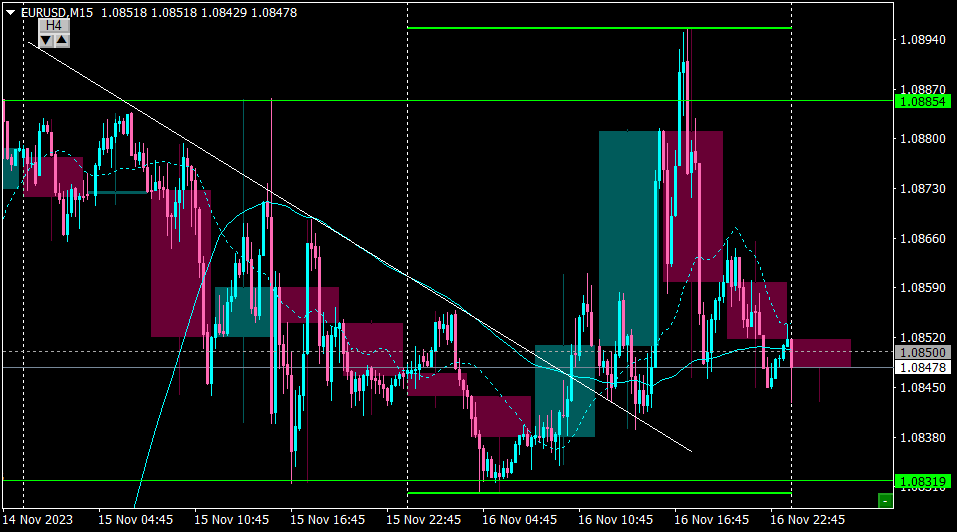Click the 15 Nov 10:45 time label
957x532 pixels.
coord(231,520)
